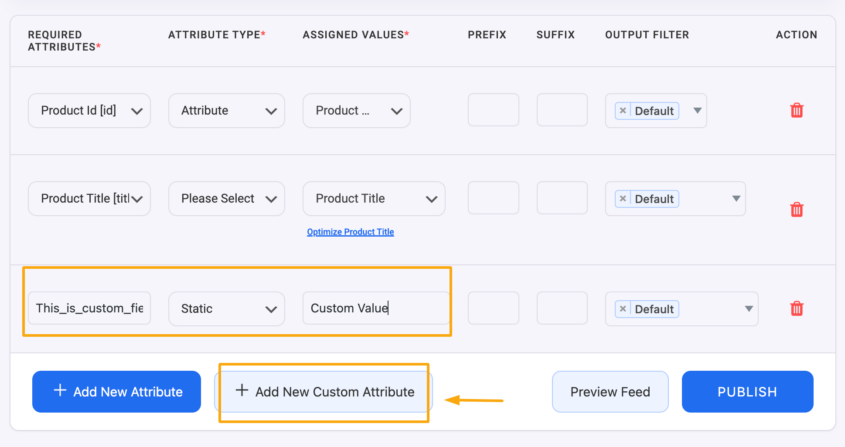Viewport: 845px width, 447px height.
Task: Expand the output filter arrow in Product Id row
Action: pos(697,110)
